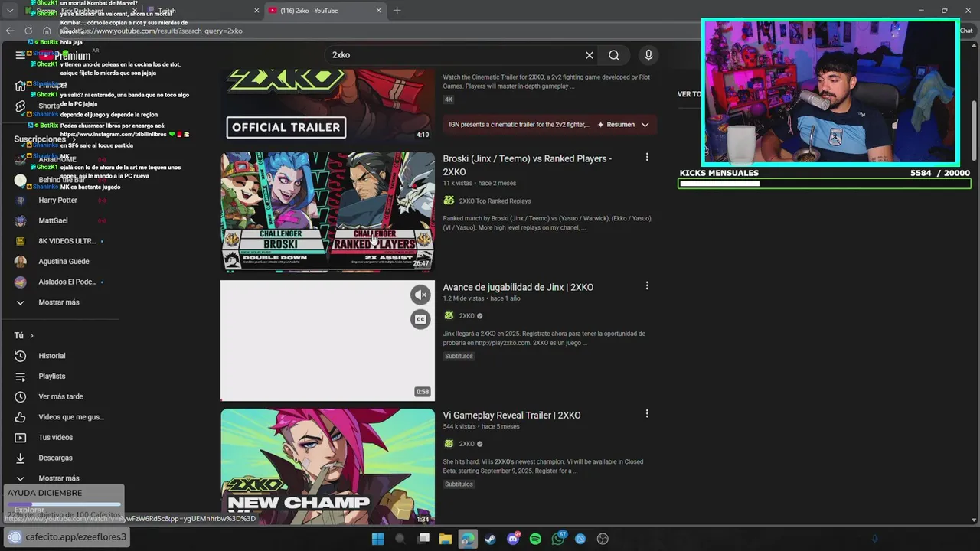
Task: Click the Subtítulos badge under Jinx video
Action: pyautogui.click(x=459, y=356)
